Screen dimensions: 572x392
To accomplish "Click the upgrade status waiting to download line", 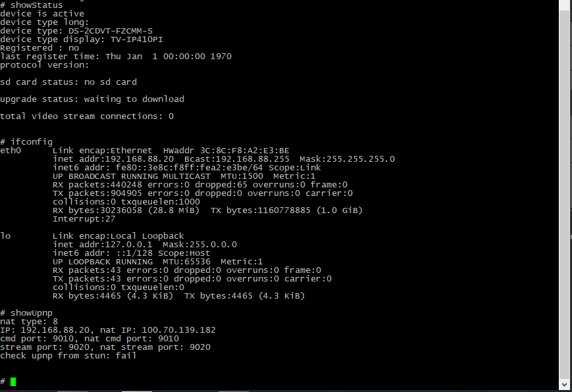I will coord(92,99).
